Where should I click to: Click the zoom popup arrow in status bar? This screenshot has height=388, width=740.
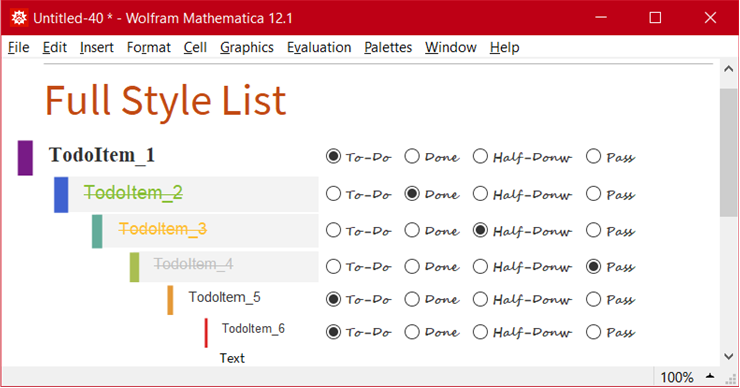pos(710,376)
